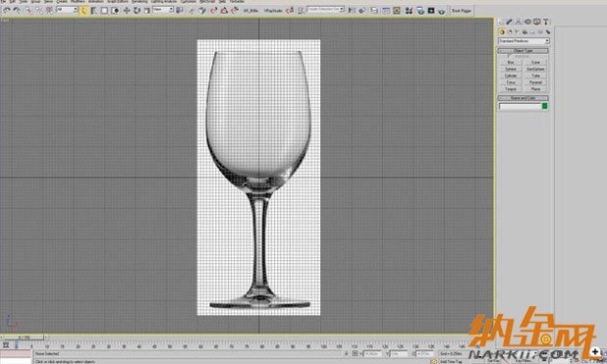Screen dimensions: 607x364
Task: Activate the Select and Rotate tool
Action: (x=137, y=11)
